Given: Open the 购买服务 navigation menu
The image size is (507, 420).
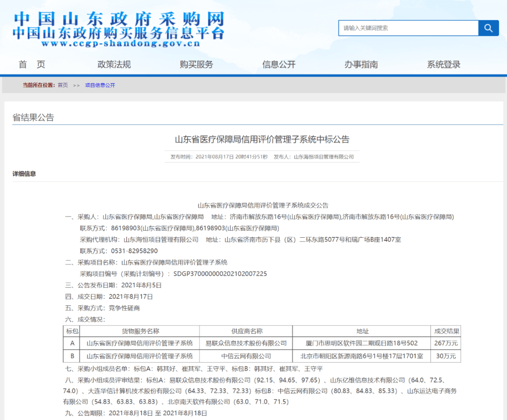Looking at the screenshot, I should (x=197, y=64).
